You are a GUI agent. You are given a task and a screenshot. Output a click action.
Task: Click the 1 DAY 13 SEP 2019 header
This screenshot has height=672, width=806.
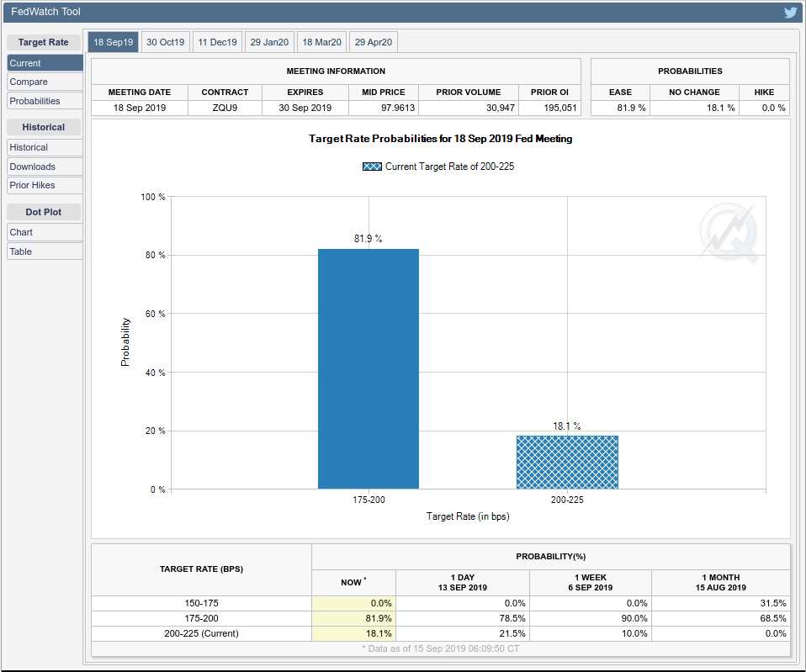[x=463, y=583]
